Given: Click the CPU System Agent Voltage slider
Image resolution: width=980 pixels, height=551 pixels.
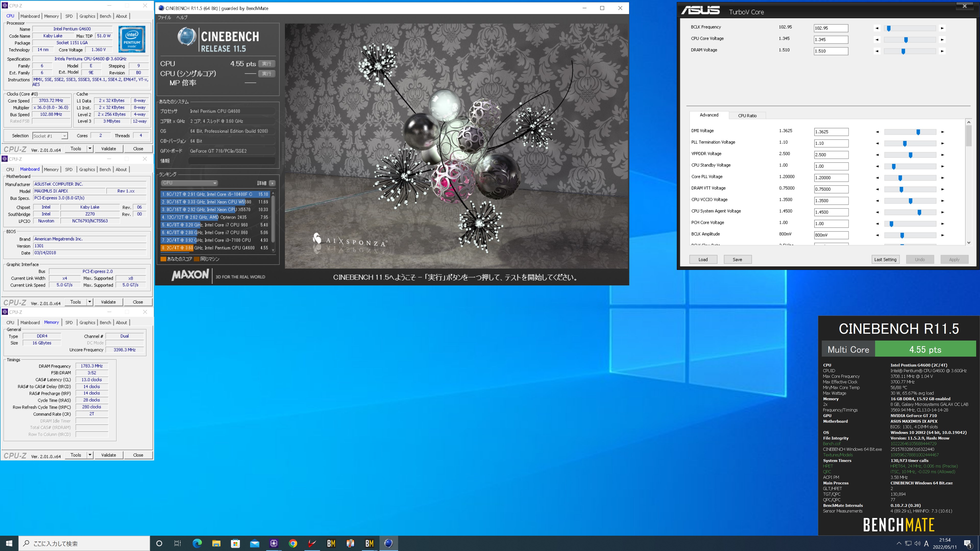Looking at the screenshot, I should pyautogui.click(x=910, y=212).
